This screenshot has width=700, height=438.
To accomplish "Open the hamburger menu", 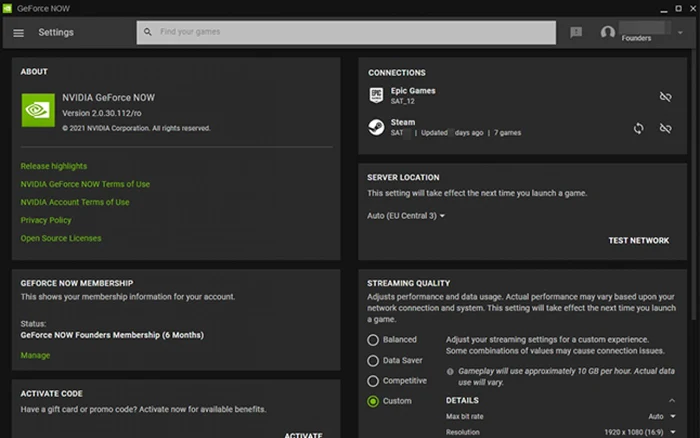I will 18,33.
